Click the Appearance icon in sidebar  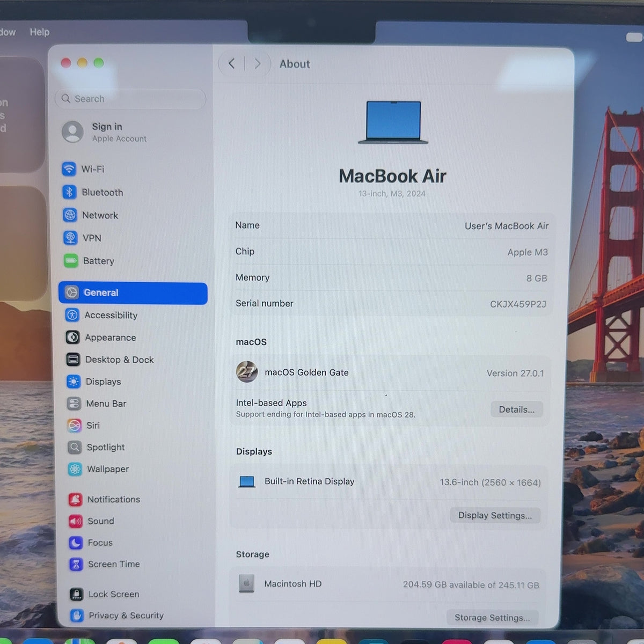(73, 338)
